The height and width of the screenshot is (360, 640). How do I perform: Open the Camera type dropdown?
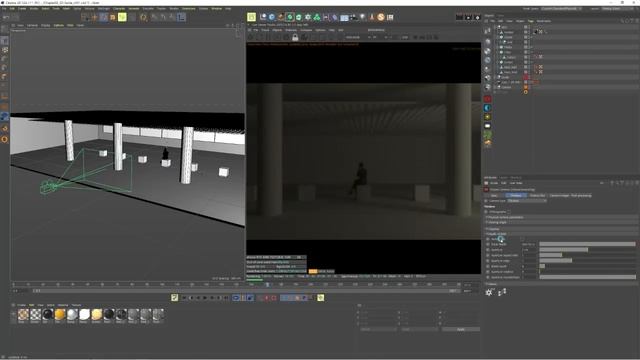(527, 201)
